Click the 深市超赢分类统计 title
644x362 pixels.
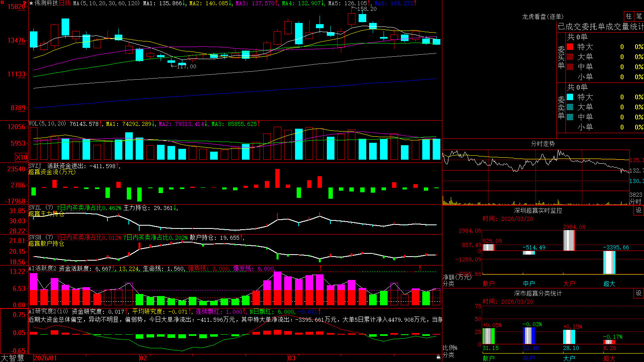click(538, 293)
